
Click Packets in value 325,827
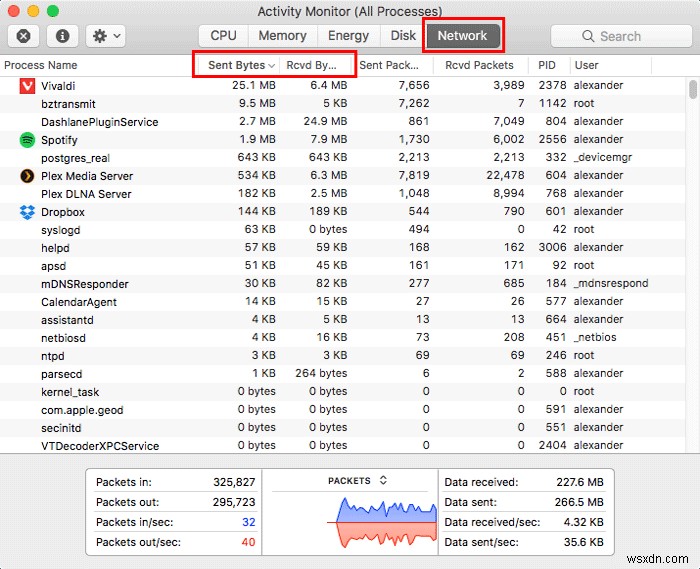pyautogui.click(x=234, y=482)
